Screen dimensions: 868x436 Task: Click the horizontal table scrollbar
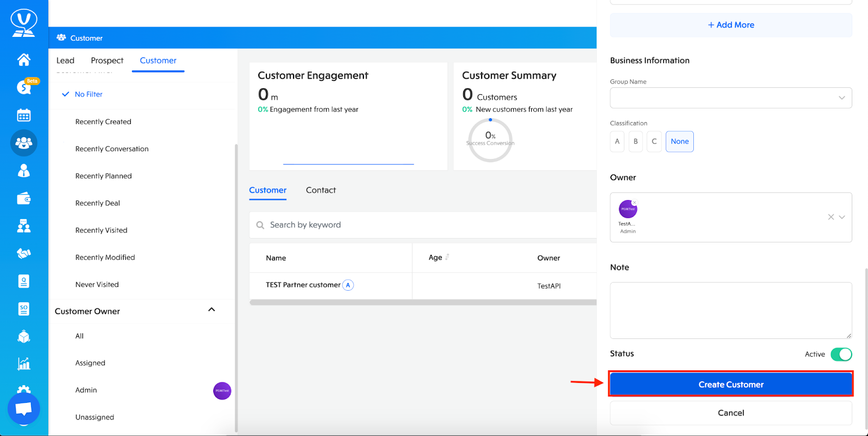(423, 303)
